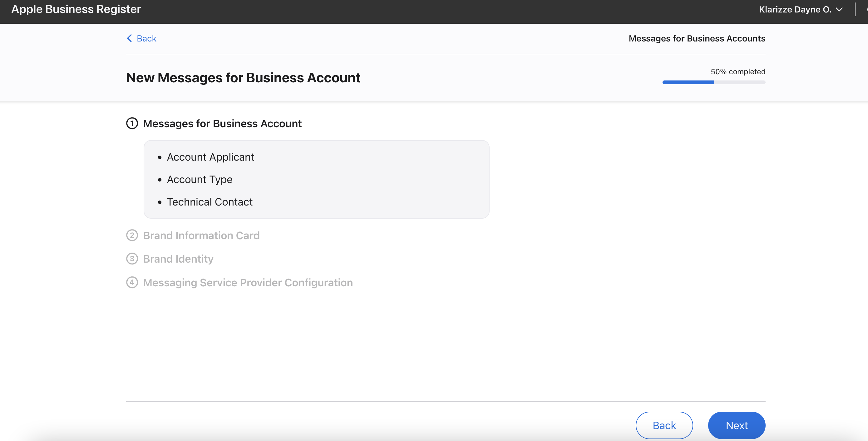Select step 1 circle icon for Messages for Business Account

132,123
